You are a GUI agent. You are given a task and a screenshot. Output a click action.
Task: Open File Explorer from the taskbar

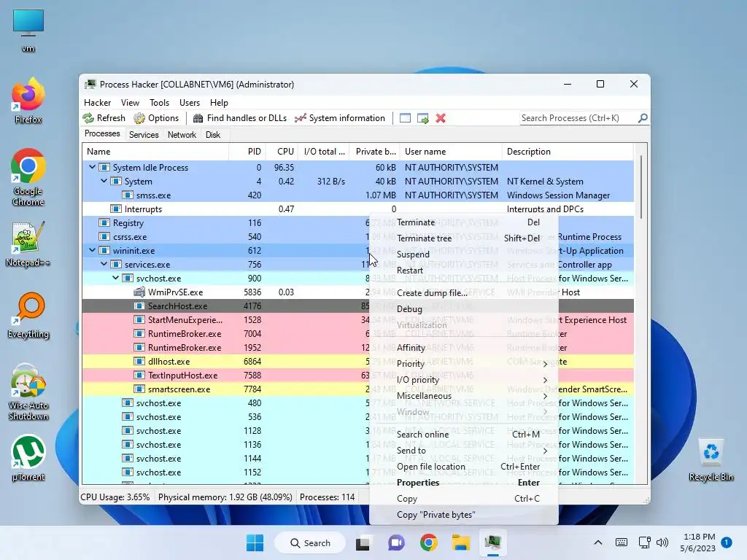click(461, 542)
